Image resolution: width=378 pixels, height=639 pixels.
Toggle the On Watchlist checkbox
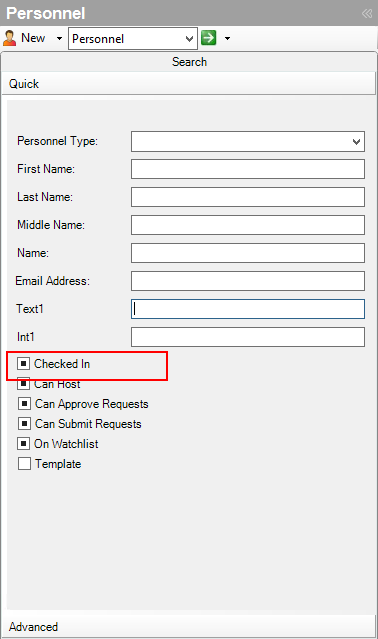24,443
